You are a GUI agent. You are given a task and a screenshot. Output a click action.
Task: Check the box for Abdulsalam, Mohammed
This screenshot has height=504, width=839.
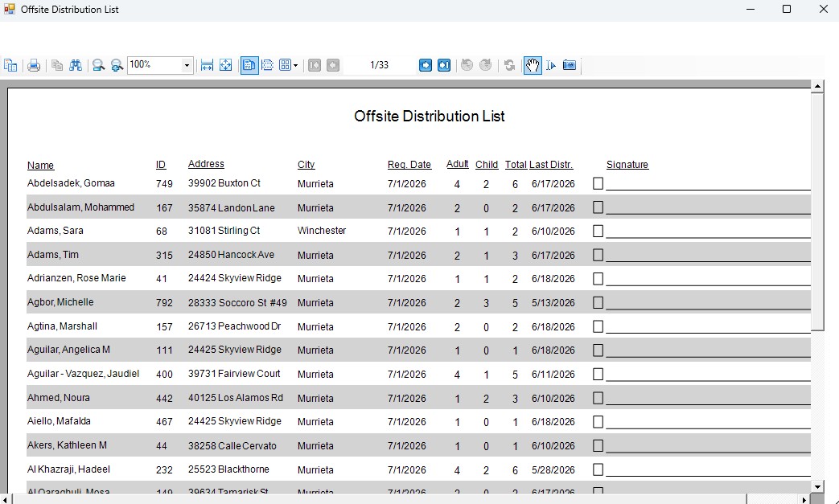(x=598, y=207)
